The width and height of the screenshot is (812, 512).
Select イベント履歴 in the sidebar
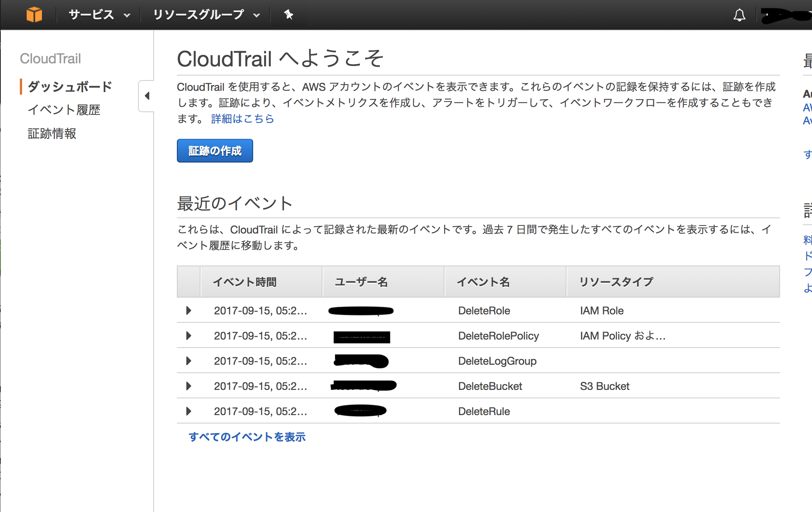coord(65,110)
